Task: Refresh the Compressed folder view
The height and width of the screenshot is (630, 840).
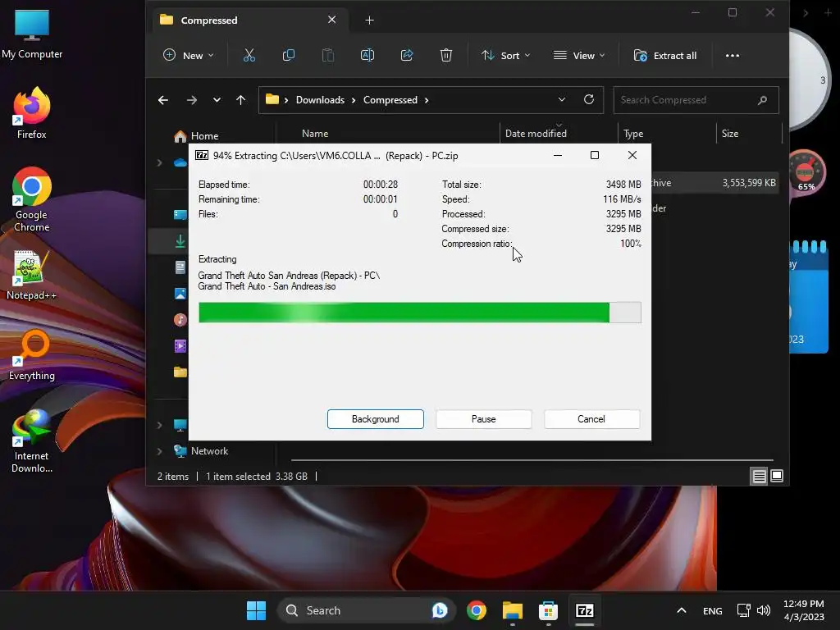Action: coord(589,99)
